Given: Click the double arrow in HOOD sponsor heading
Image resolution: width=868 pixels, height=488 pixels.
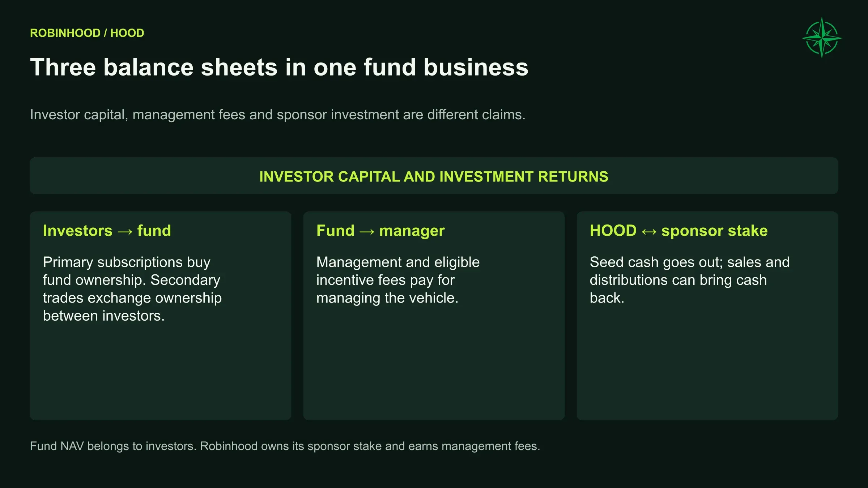Looking at the screenshot, I should click(649, 231).
